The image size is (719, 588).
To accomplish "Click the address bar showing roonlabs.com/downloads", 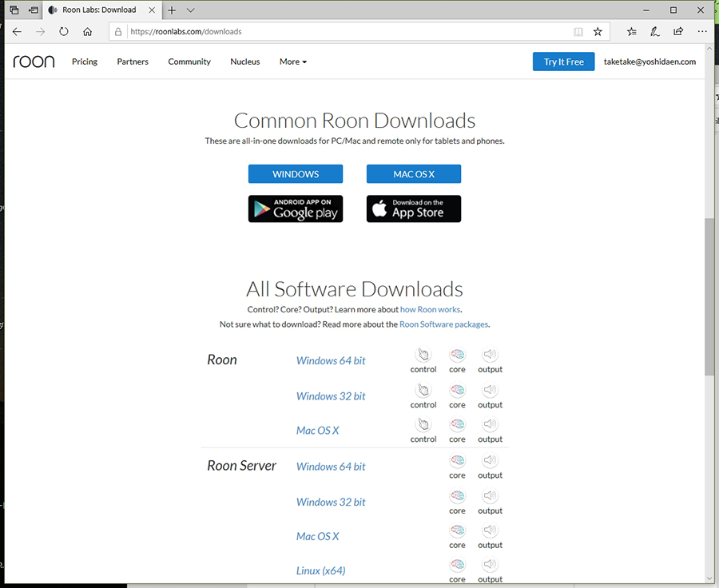I will pyautogui.click(x=344, y=32).
